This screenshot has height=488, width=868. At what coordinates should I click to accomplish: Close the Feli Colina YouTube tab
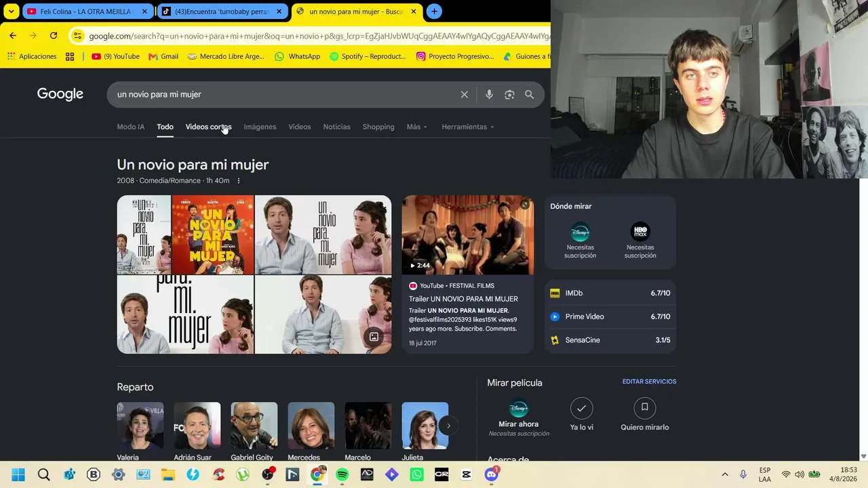[144, 12]
